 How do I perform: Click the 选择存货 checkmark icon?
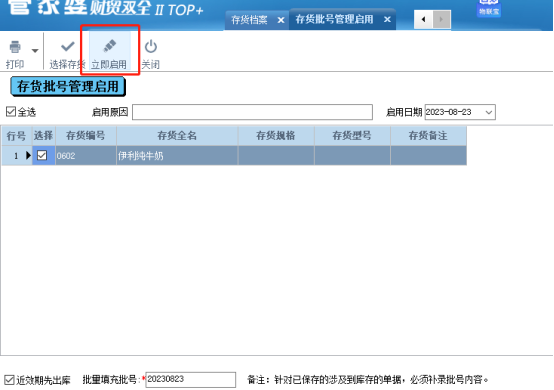67,46
